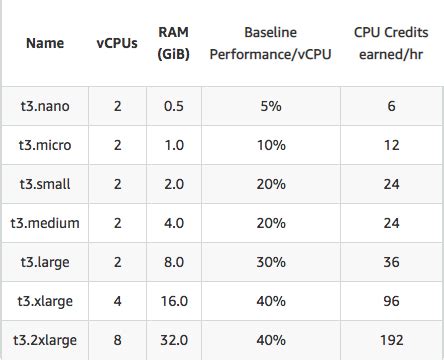Viewport: 444px width, 360px height.
Task: Click the 192 CPU credits cell
Action: pos(391,340)
